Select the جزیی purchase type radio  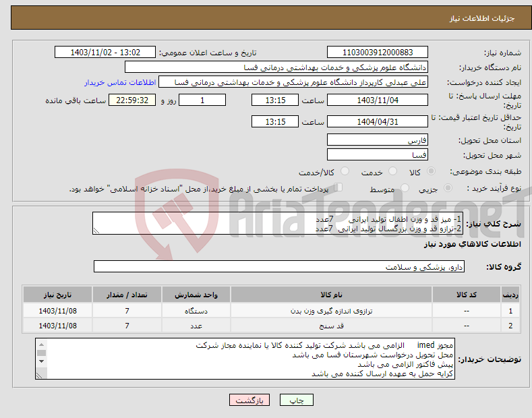448,188
